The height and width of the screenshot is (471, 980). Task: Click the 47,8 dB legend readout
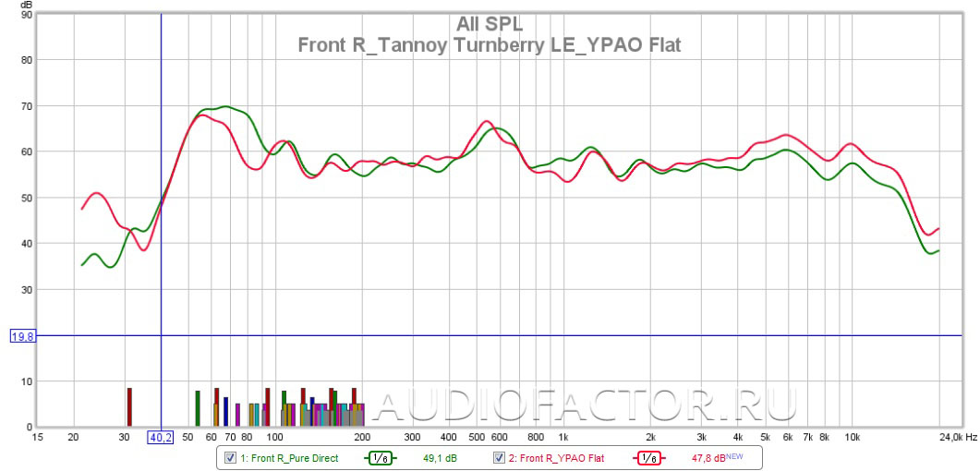(x=708, y=458)
